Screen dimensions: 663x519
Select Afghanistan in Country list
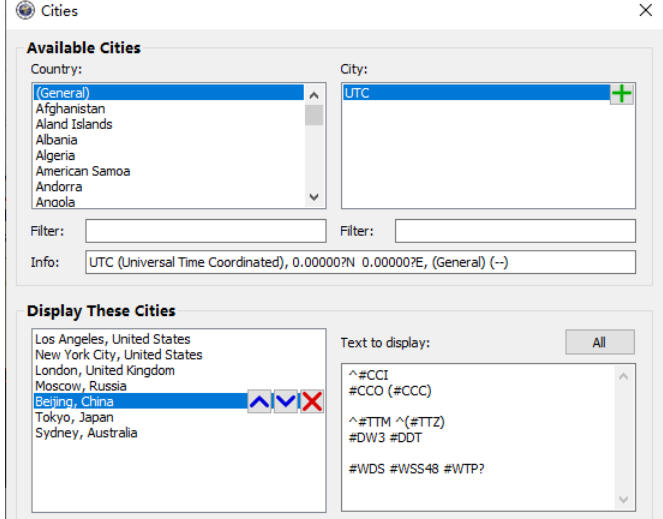click(168, 109)
